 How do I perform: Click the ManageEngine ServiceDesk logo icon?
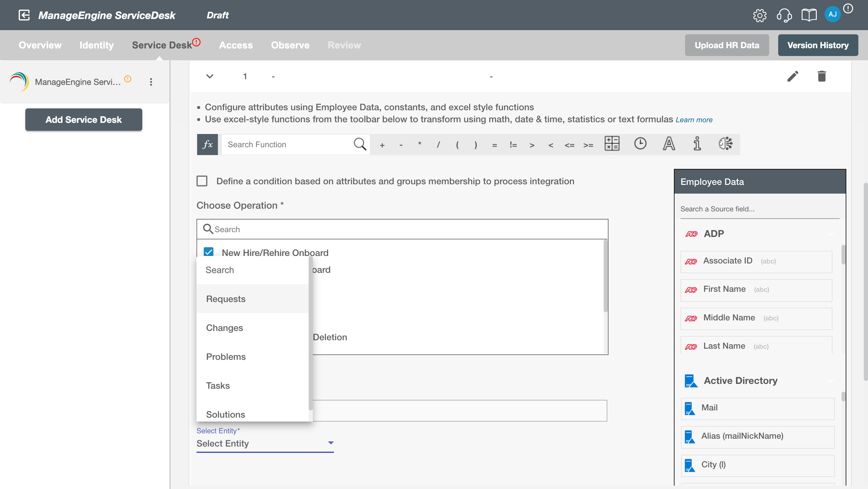click(19, 81)
